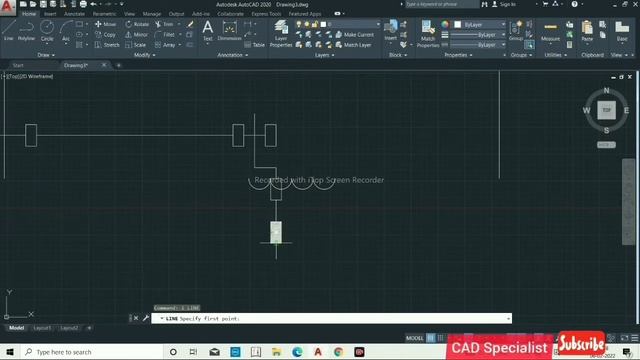Add a new drawing tab with plus

pos(118,65)
